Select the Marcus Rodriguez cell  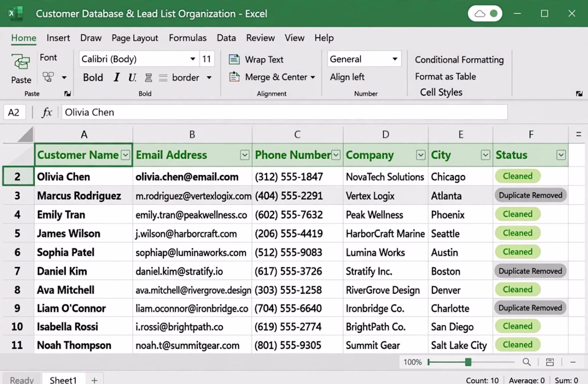(83, 195)
